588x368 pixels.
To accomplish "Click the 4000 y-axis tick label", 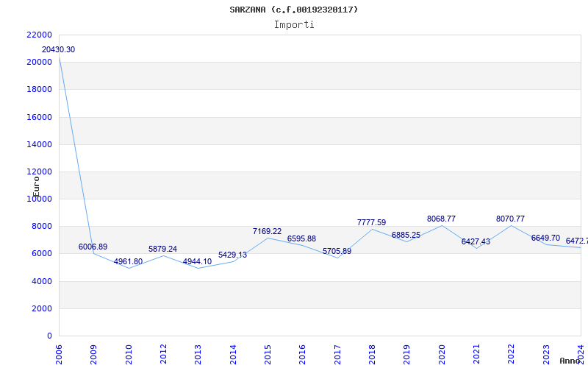I will pyautogui.click(x=41, y=281).
